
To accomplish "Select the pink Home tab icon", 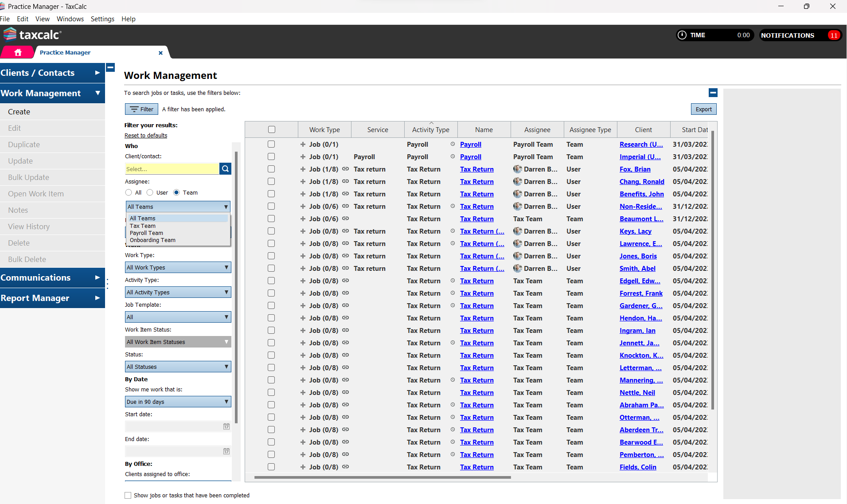I will [x=17, y=52].
